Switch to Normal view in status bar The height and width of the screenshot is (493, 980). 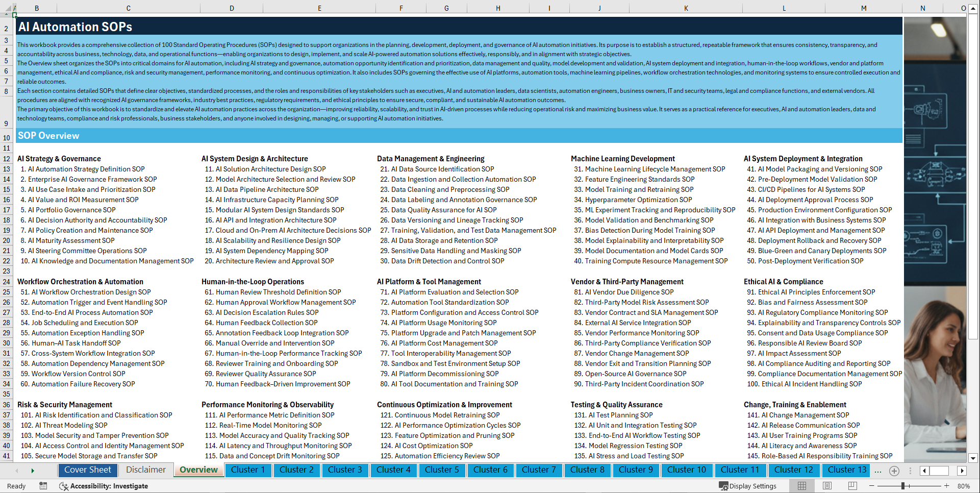pyautogui.click(x=801, y=485)
